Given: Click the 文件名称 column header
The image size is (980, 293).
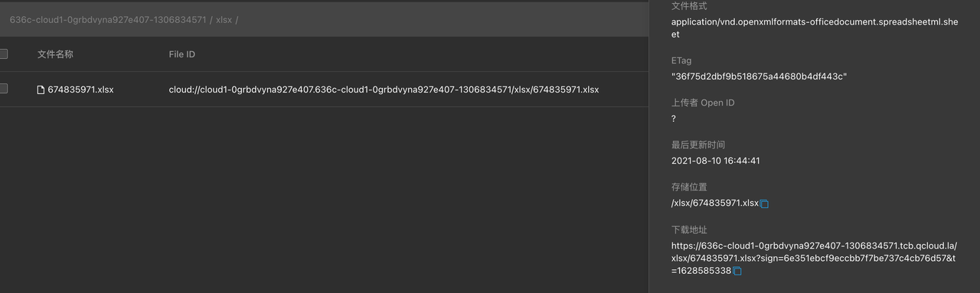Looking at the screenshot, I should [x=55, y=54].
